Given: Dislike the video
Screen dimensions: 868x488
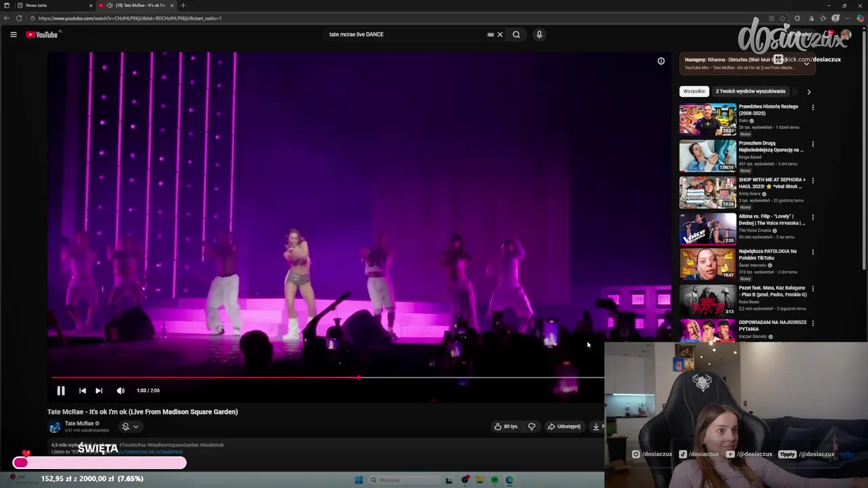Looking at the screenshot, I should pyautogui.click(x=532, y=426).
